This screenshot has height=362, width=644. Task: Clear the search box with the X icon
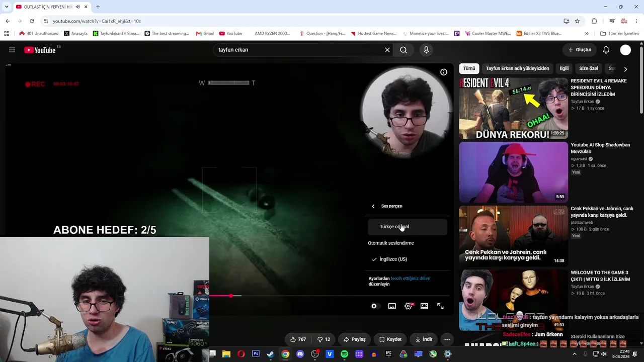pyautogui.click(x=387, y=50)
